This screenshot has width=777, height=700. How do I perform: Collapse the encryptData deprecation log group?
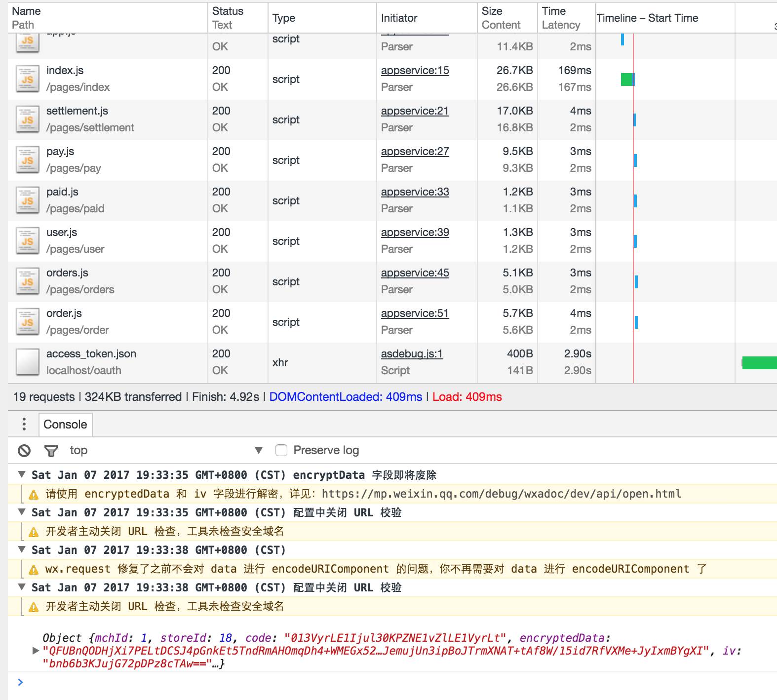point(22,474)
